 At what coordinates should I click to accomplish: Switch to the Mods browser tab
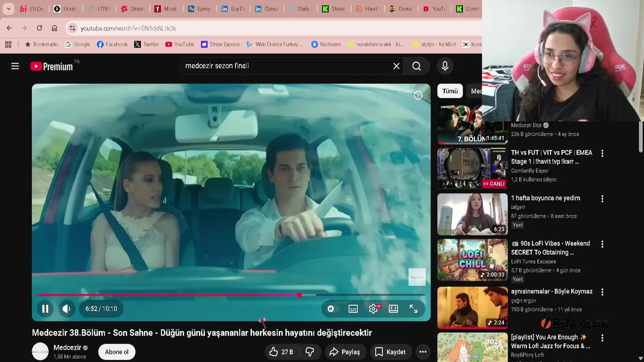point(166,9)
